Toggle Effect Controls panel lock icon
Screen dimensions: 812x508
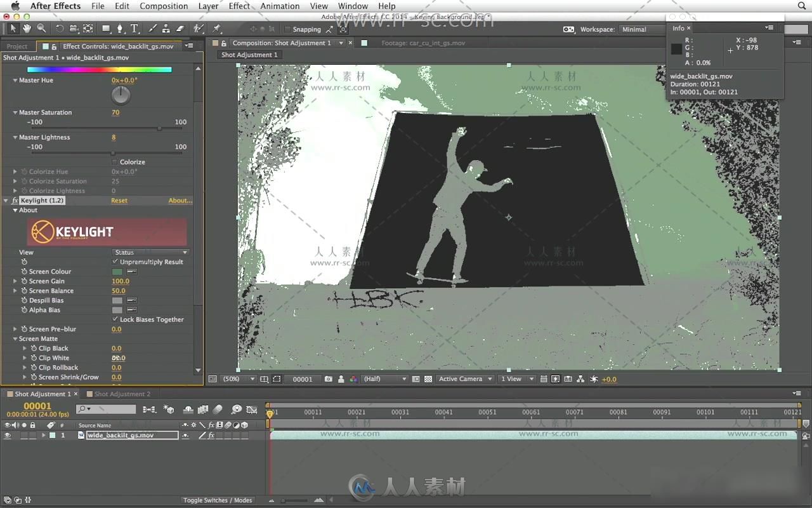tap(54, 46)
